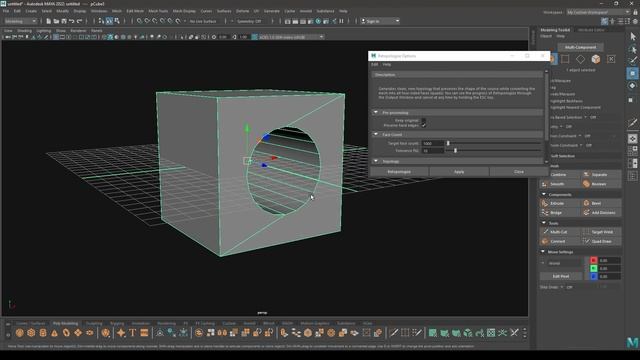Collapse the Tools section in toolkit

[544, 223]
